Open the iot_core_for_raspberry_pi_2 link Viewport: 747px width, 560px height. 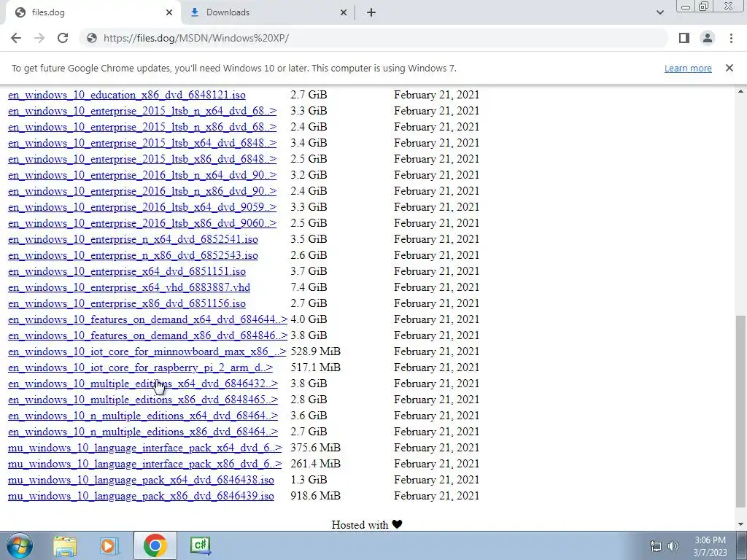click(140, 367)
